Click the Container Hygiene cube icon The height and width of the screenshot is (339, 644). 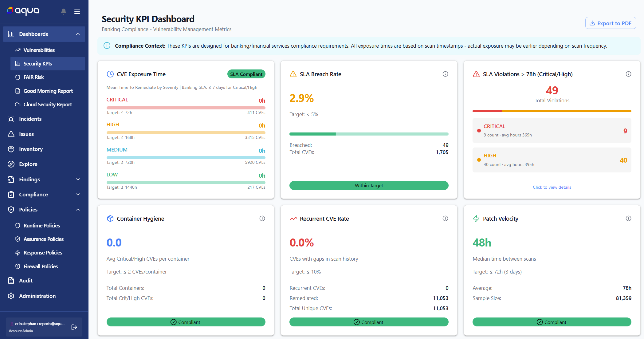(110, 219)
